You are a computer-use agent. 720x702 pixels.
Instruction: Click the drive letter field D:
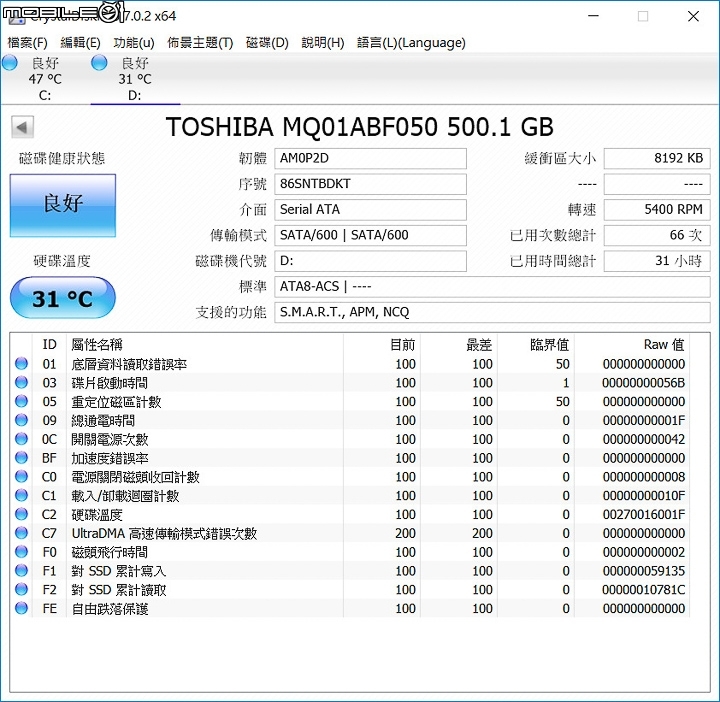(x=371, y=261)
